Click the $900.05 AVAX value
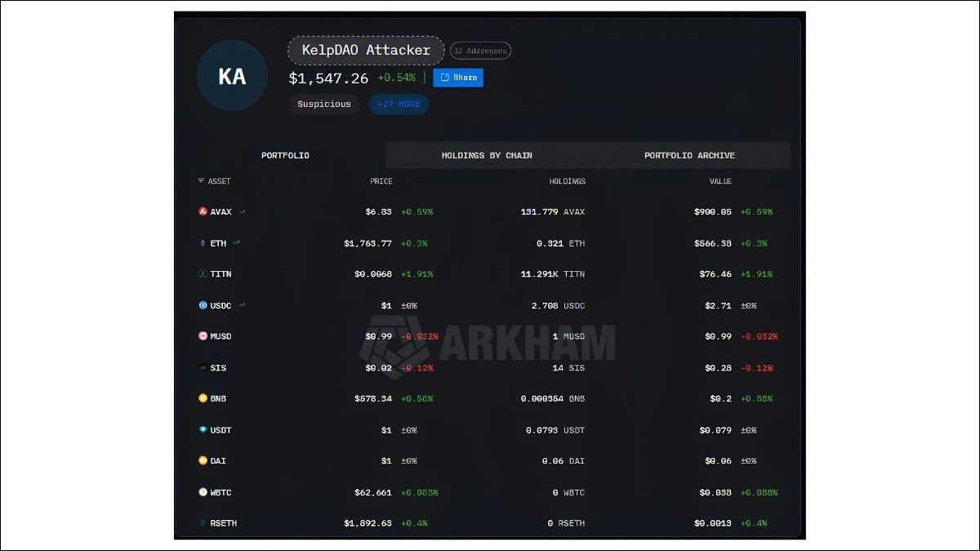The height and width of the screenshot is (551, 980). click(x=713, y=211)
